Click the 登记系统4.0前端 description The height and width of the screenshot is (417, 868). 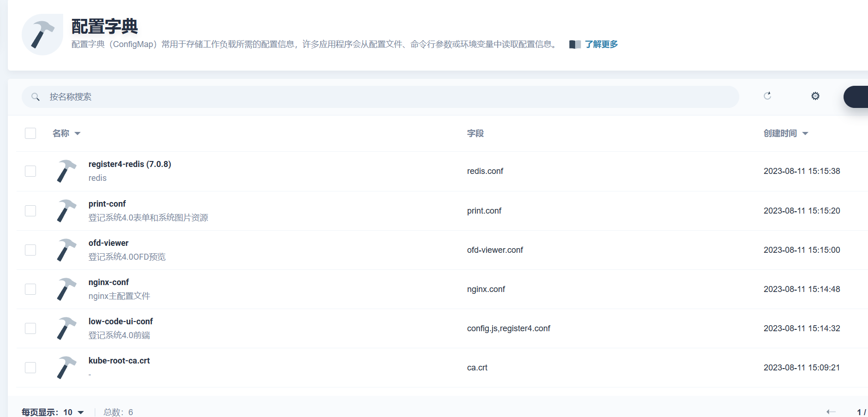pos(119,335)
